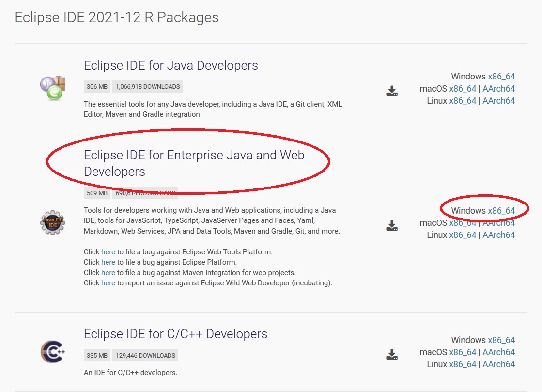Click the 335 MB size badge
Screen dimensions: 542x392
(97, 355)
